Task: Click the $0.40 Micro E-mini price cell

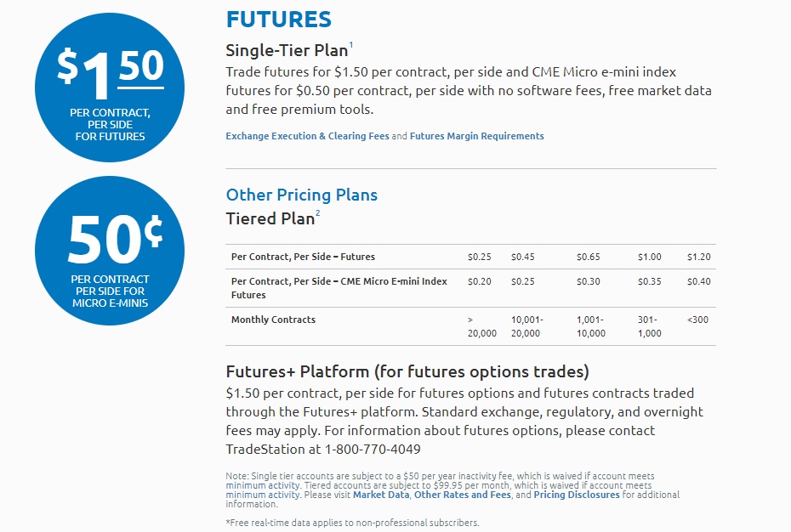Action: pyautogui.click(x=698, y=281)
